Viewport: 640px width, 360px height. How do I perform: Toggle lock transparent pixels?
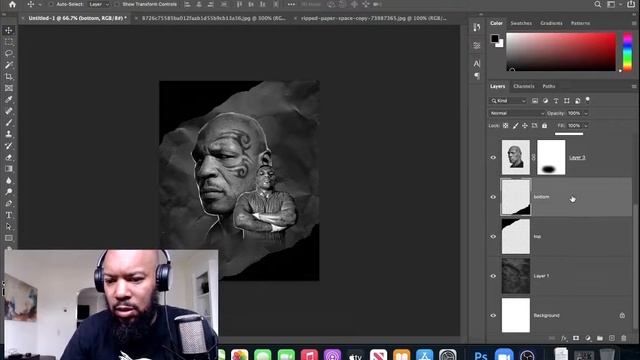[x=505, y=126]
